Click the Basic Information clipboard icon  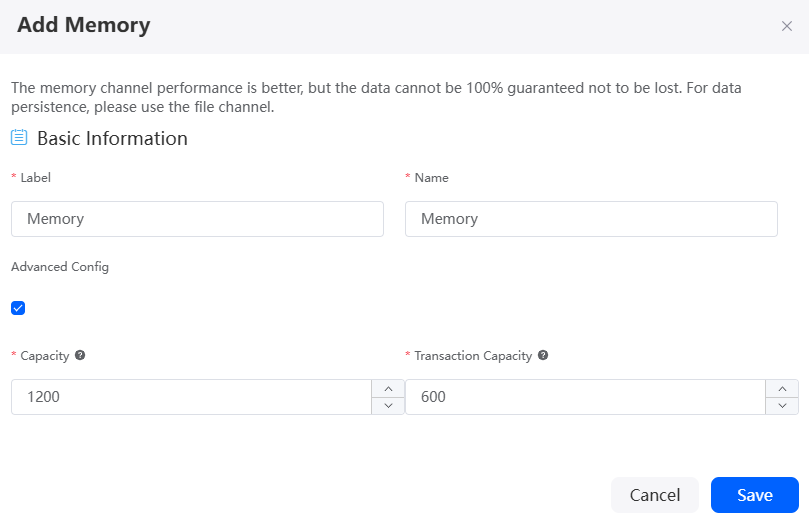pyautogui.click(x=19, y=137)
